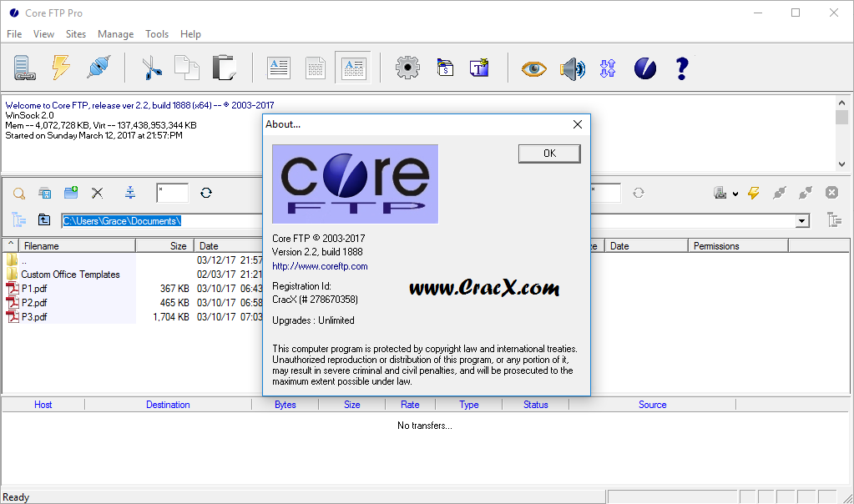Click the log pane scroll-up arrow
854x504 pixels.
(x=842, y=103)
